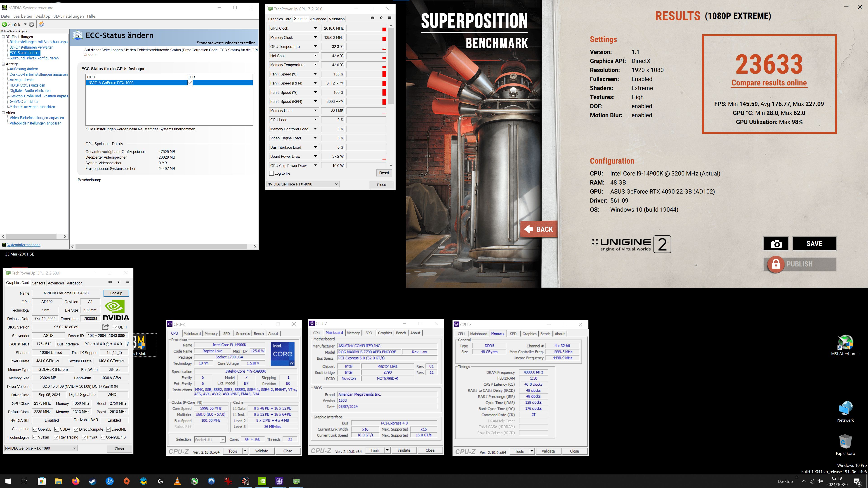The width and height of the screenshot is (868, 488).
Task: Click Logitech G HUB taskbar icon
Action: click(x=160, y=481)
